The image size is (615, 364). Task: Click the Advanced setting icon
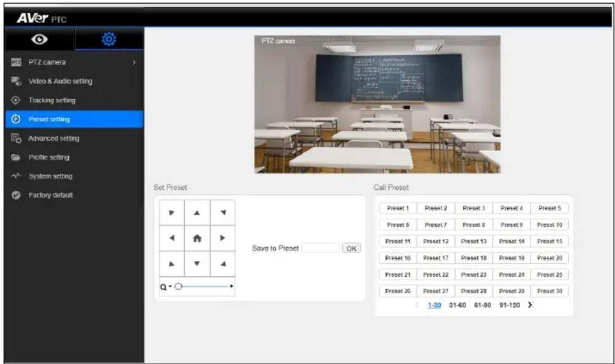point(16,138)
